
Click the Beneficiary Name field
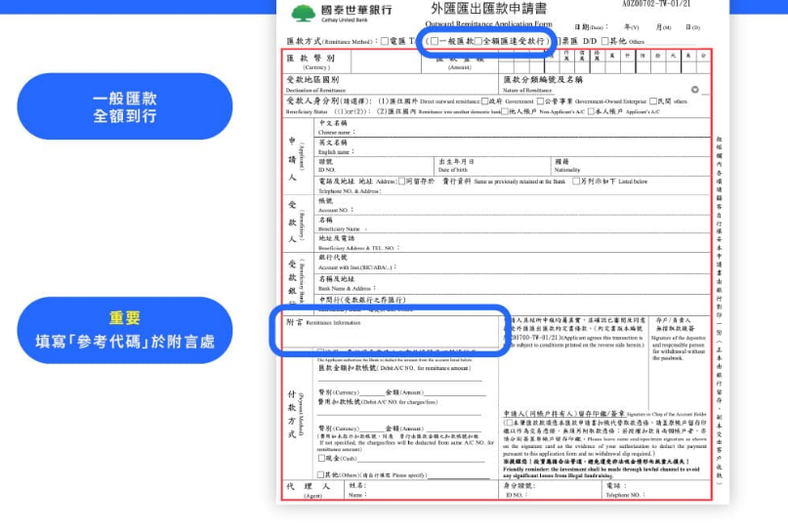click(x=512, y=225)
